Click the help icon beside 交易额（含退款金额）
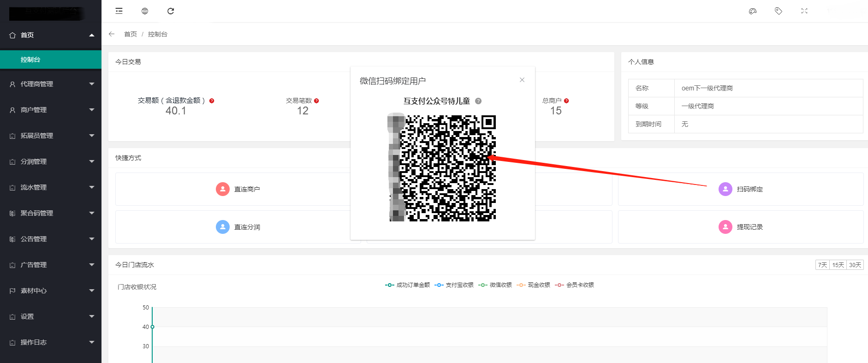Screen dimensions: 868x363 pos(212,101)
